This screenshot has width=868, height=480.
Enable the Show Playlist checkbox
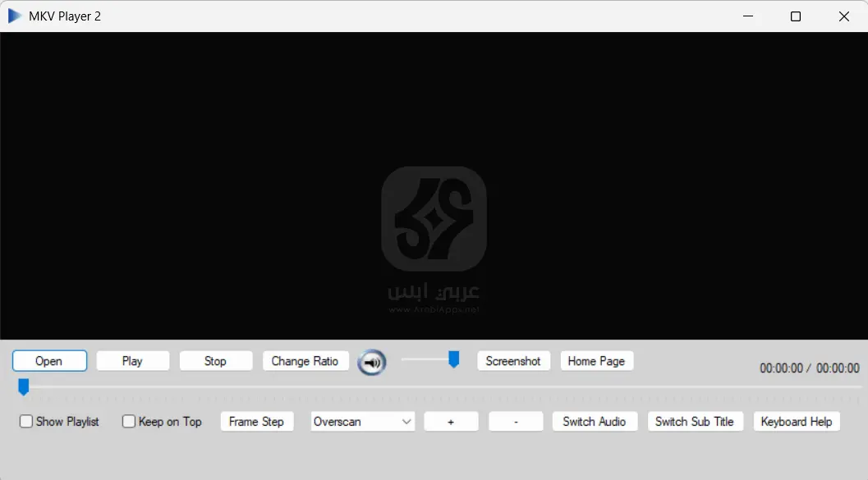point(25,421)
